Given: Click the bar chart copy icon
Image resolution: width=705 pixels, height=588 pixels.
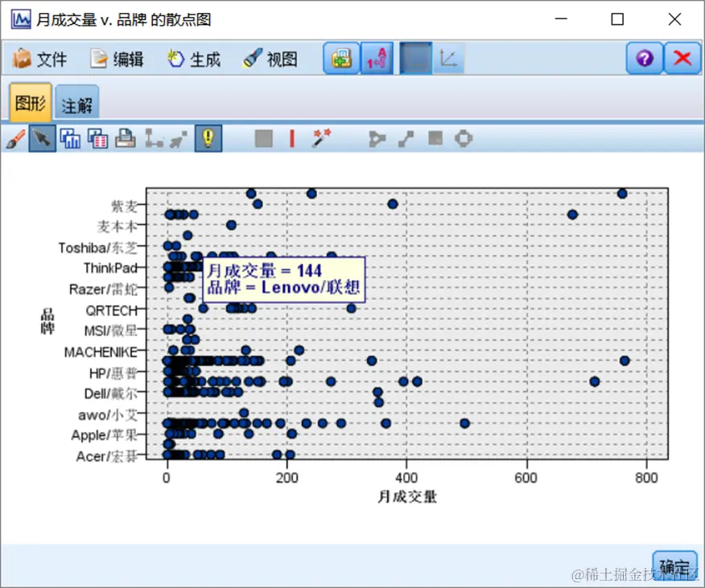Looking at the screenshot, I should pyautogui.click(x=70, y=139).
